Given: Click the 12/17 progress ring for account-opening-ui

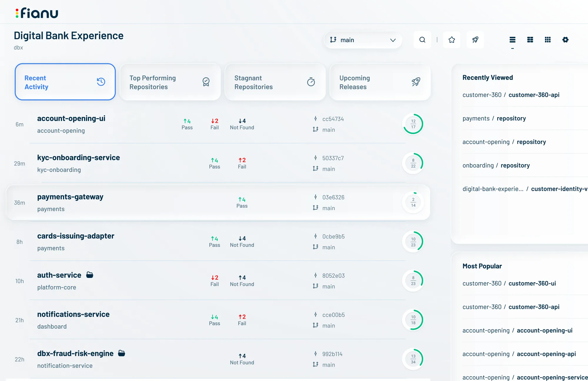Looking at the screenshot, I should tap(413, 124).
